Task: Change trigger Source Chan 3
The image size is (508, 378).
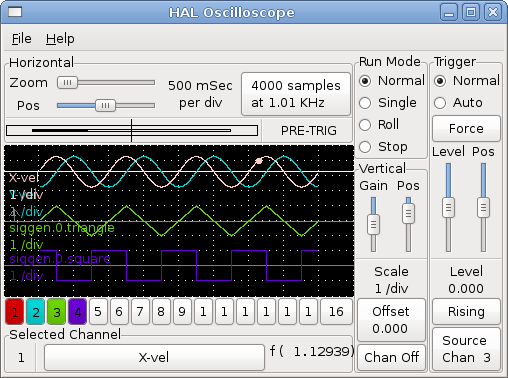Action: (x=466, y=349)
